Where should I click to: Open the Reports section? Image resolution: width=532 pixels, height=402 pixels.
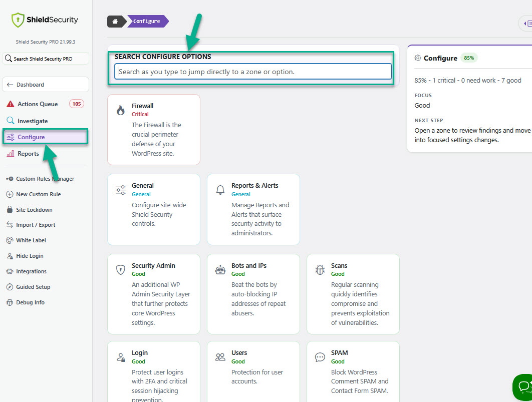click(x=28, y=154)
